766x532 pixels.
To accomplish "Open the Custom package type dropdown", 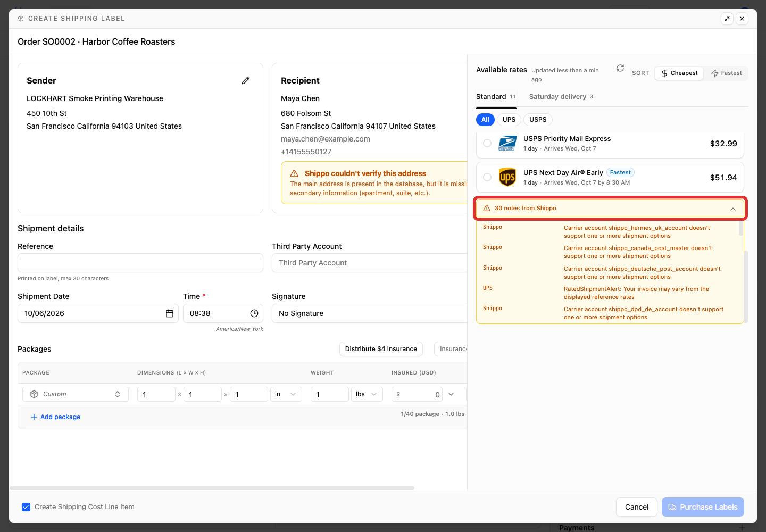I will [x=76, y=394].
